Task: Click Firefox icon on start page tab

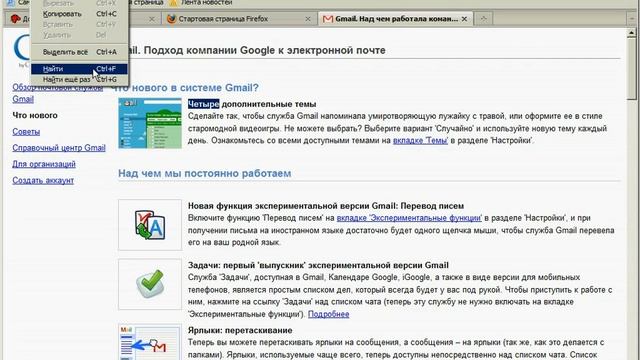Action: point(171,19)
